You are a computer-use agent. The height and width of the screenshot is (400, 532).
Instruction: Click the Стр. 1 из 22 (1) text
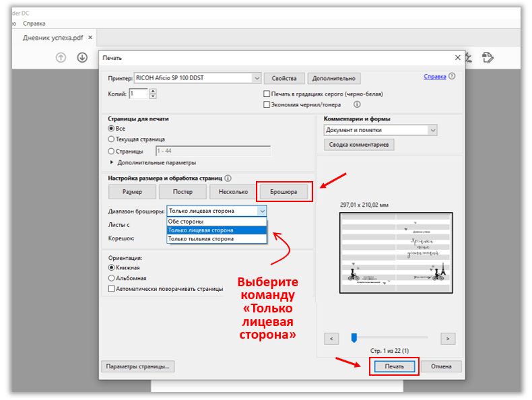pos(389,350)
